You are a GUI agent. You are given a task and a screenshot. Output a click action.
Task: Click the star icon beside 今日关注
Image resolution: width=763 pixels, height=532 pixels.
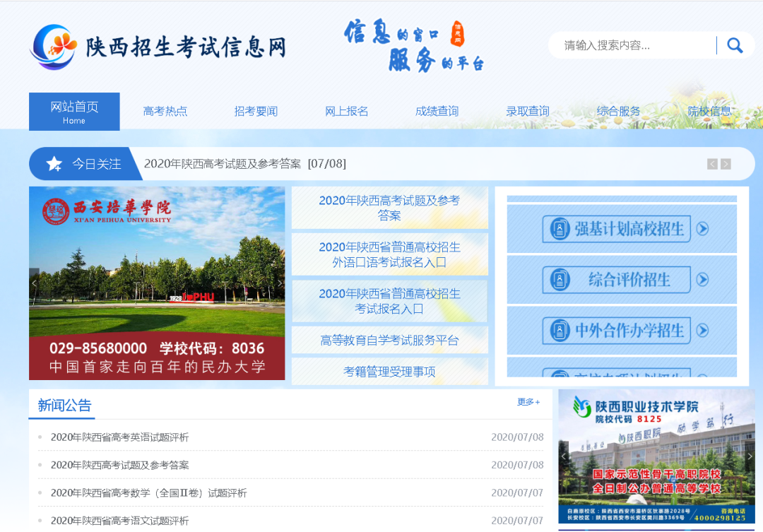click(53, 163)
